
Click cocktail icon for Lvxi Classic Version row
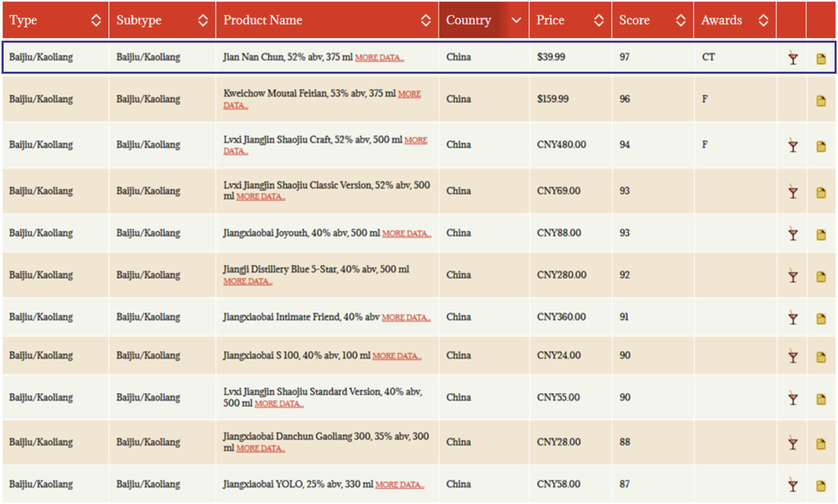792,192
